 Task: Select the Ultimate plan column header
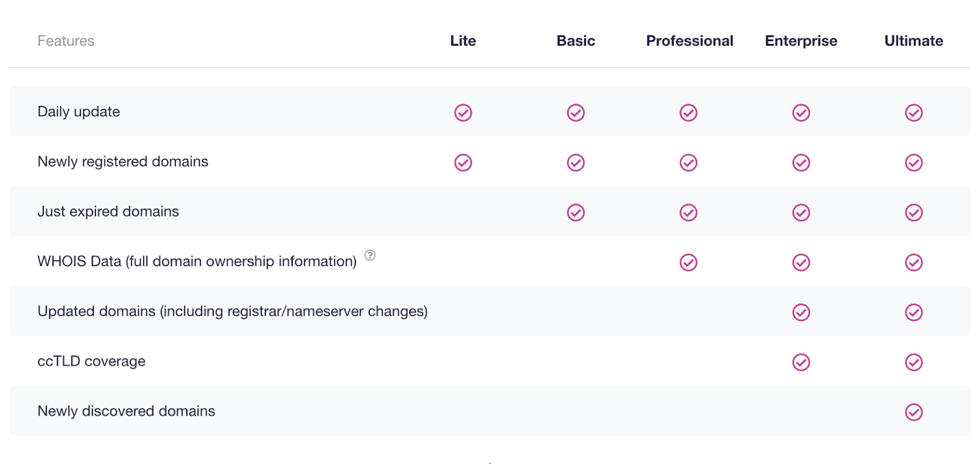pyautogui.click(x=913, y=41)
